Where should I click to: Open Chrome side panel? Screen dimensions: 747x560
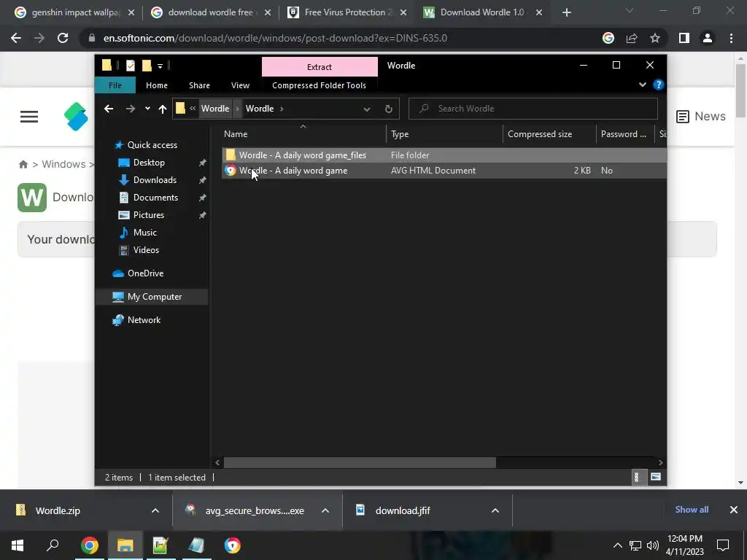tap(684, 38)
